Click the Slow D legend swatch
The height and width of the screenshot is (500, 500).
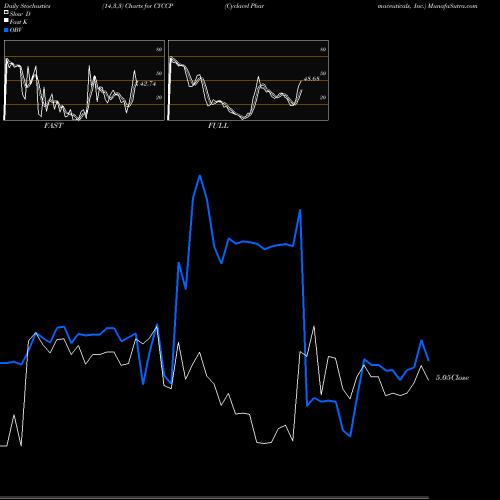pyautogui.click(x=6, y=12)
